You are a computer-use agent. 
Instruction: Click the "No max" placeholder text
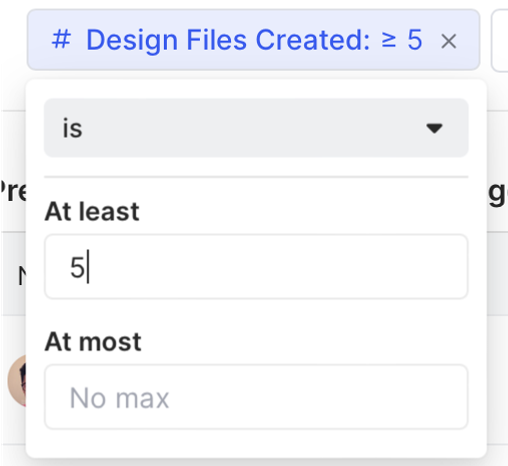pos(119,398)
